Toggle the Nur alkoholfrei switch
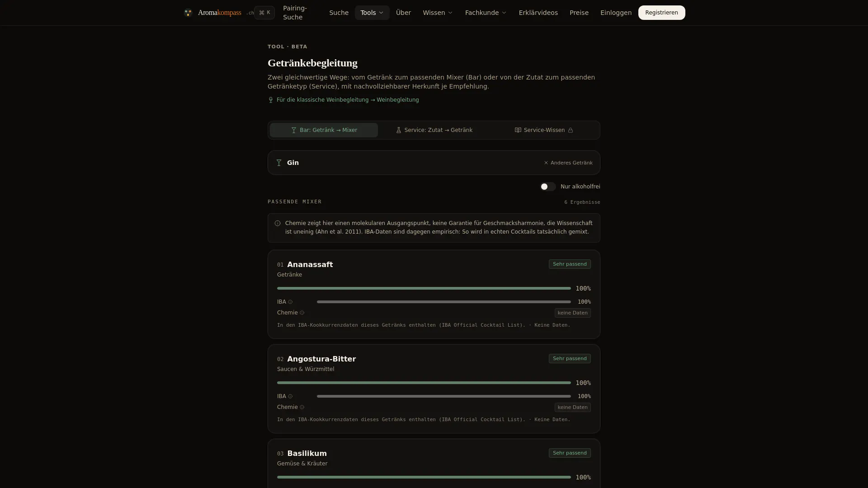Viewport: 868px width, 488px height. click(547, 187)
